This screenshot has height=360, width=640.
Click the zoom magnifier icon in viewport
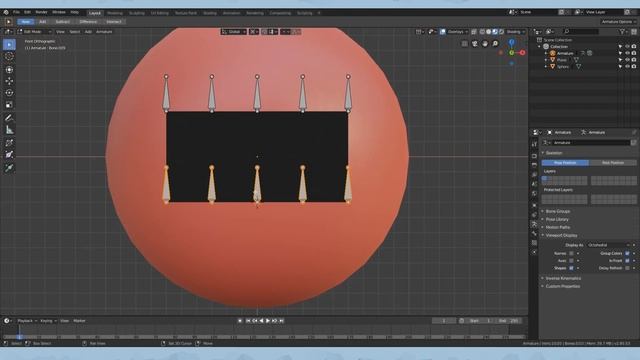(x=495, y=44)
